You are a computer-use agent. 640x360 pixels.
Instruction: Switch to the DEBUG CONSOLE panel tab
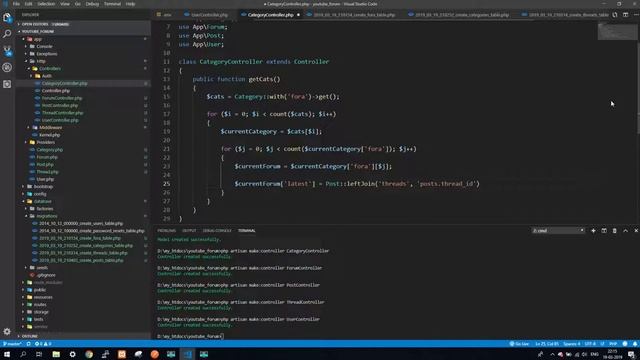click(x=217, y=231)
